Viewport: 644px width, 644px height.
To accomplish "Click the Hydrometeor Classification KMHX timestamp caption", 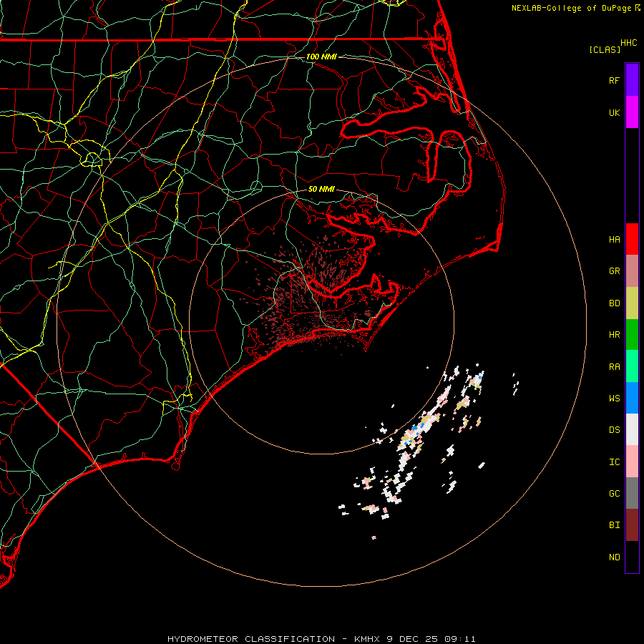I will tap(321, 639).
